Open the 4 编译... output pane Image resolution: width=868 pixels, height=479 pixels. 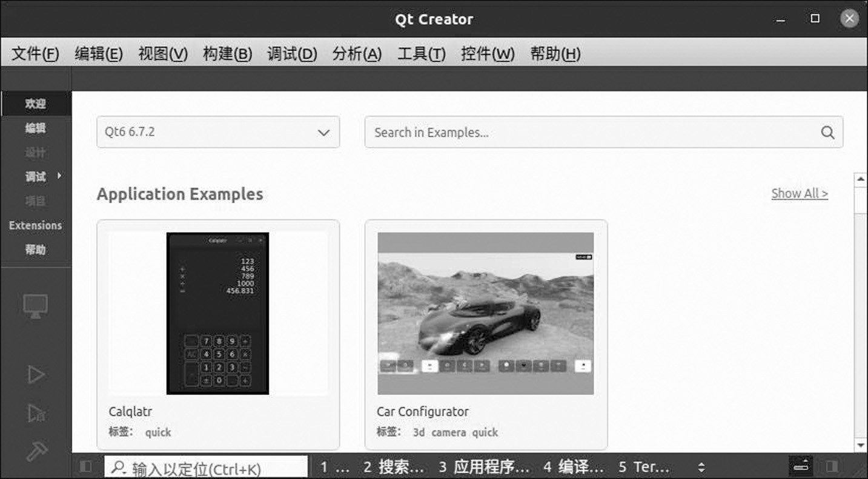[x=574, y=467]
